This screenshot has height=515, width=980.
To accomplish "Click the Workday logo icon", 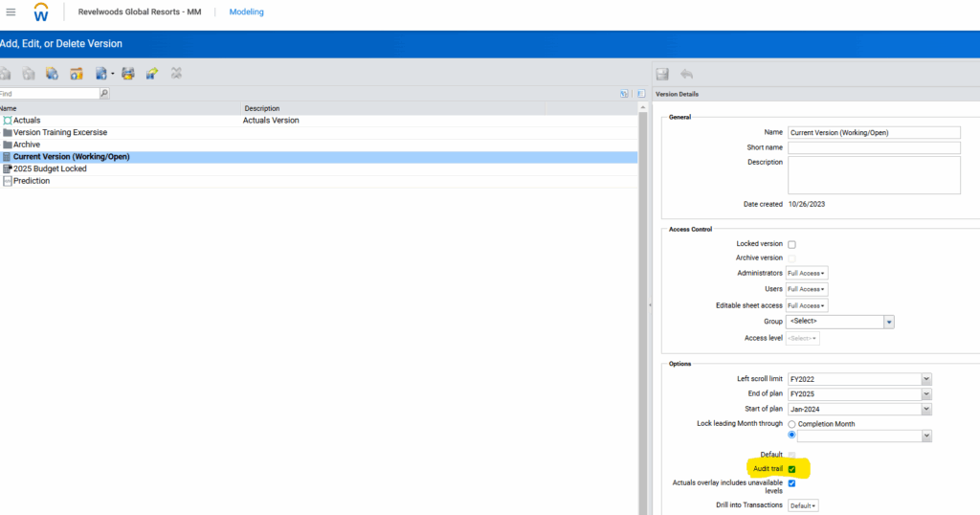I will pos(41,12).
